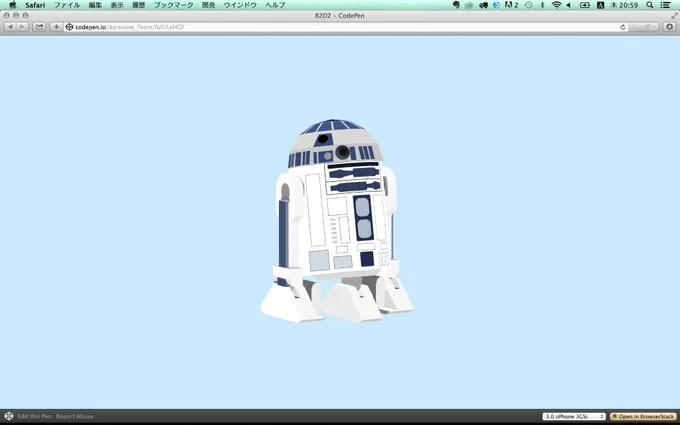Open the ファイル menu
Viewport: 680px width, 425px height.
click(x=67, y=5)
